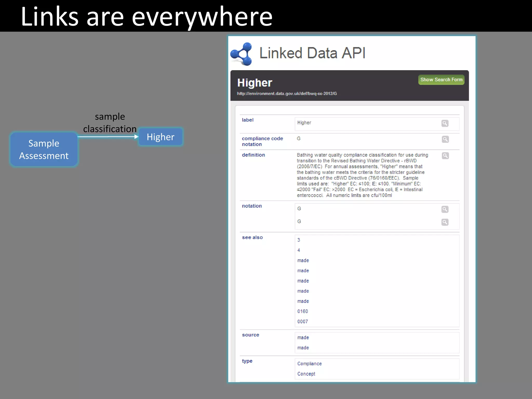The height and width of the screenshot is (399, 532).
Task: Open the 'see also' property link
Action: 252,237
